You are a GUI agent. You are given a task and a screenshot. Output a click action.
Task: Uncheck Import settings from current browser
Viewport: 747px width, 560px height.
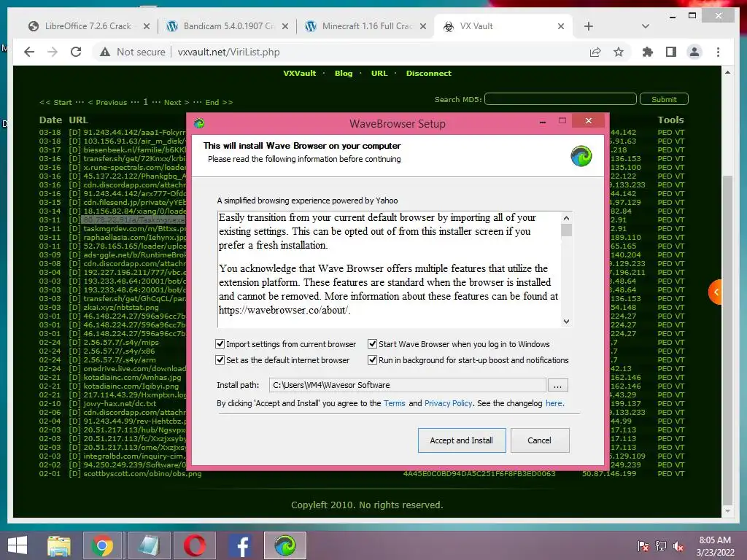point(220,344)
